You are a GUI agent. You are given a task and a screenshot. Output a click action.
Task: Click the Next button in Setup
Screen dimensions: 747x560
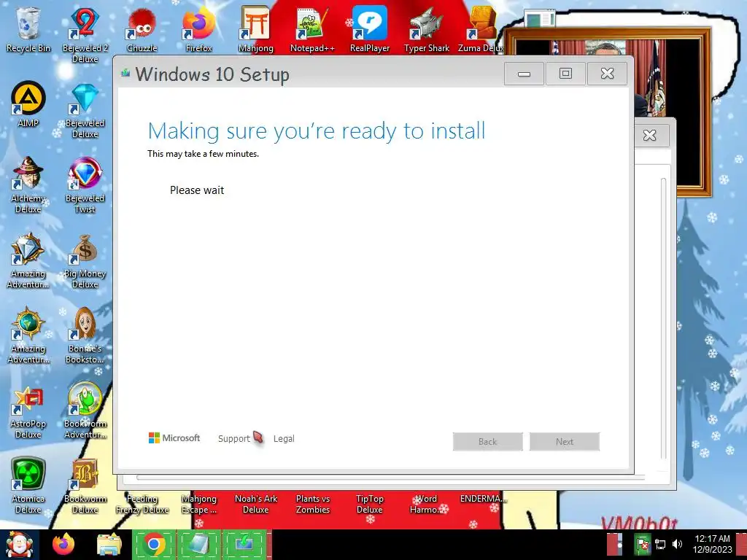(565, 441)
